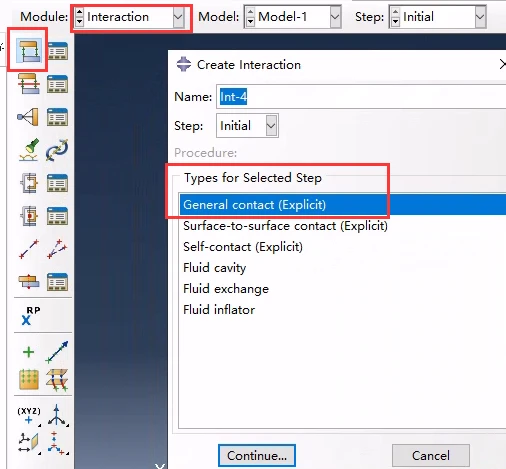506x469 pixels.
Task: Open the Constraint Manager
Action: pos(58,117)
